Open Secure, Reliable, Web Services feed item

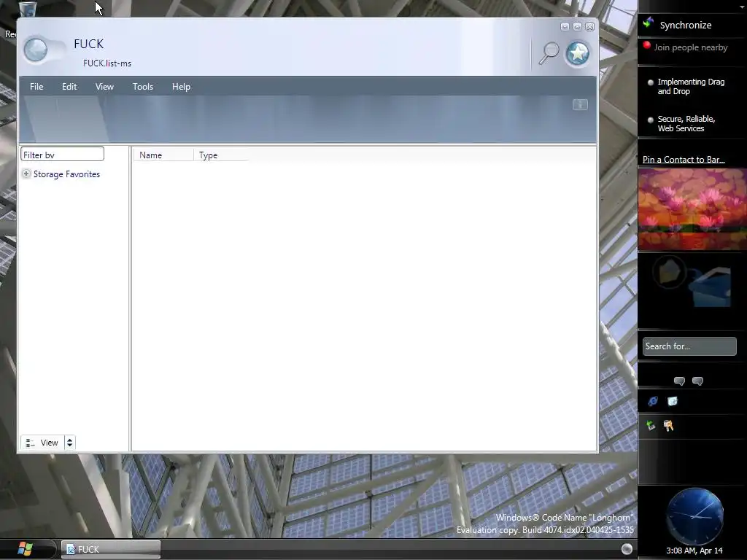click(x=686, y=124)
